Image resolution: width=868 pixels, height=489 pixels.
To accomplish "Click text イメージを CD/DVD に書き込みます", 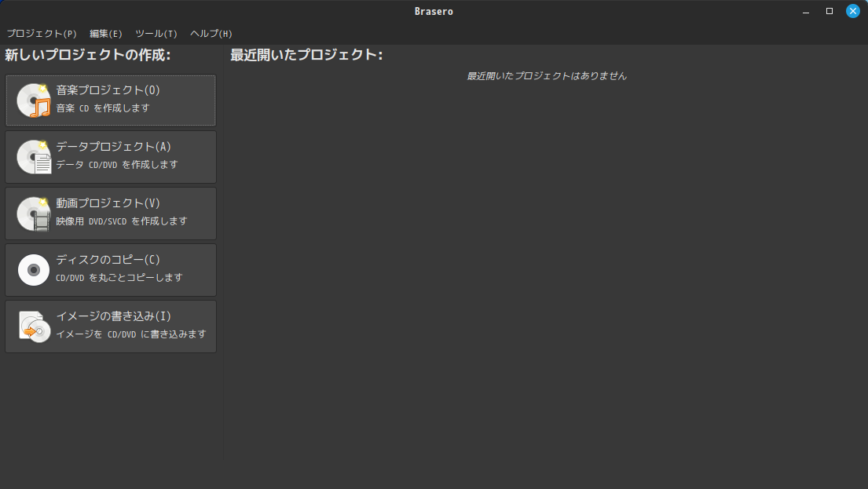I will 131,334.
